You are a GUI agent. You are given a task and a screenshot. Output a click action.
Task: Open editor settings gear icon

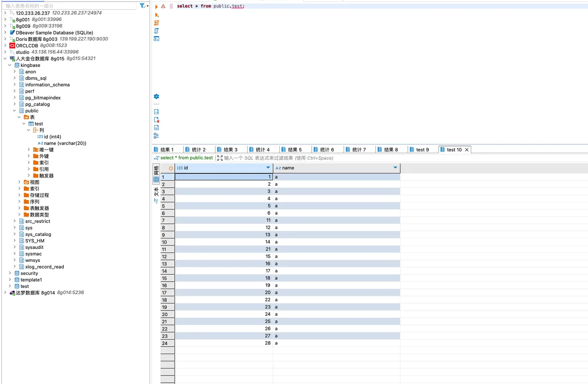pos(157,97)
